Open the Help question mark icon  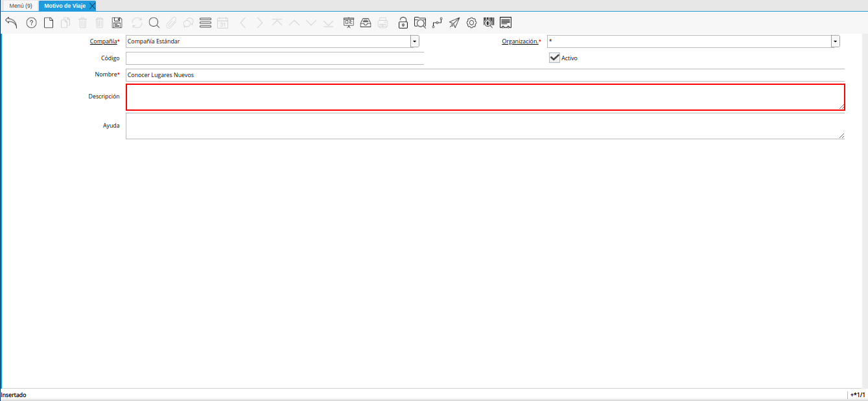31,23
